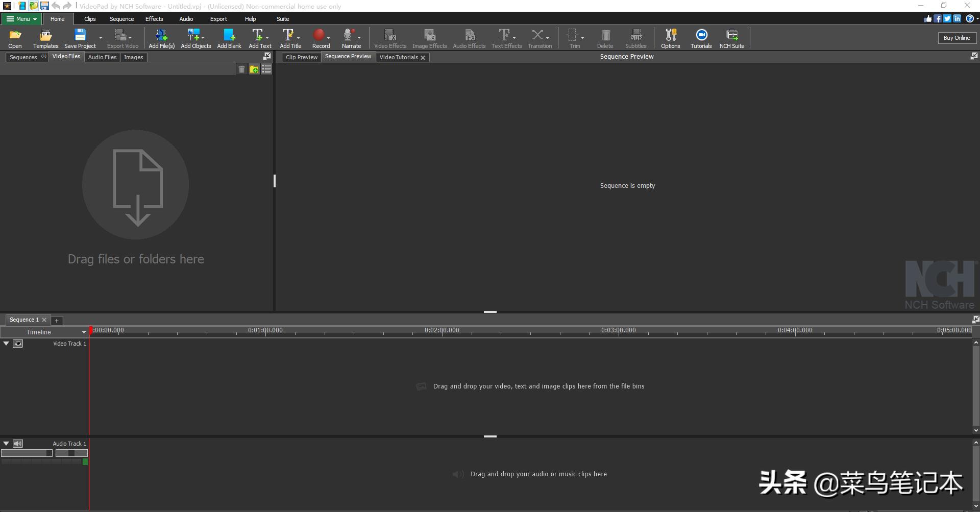The width and height of the screenshot is (980, 512).
Task: Switch to the Audio Files tab
Action: click(x=102, y=57)
